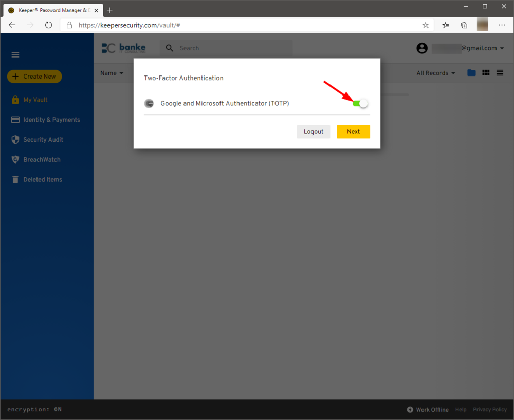Click the Security Audit shield icon

pos(15,140)
